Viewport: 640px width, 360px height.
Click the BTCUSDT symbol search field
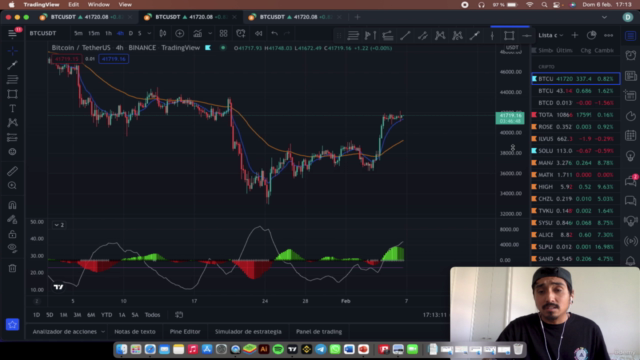(x=44, y=33)
